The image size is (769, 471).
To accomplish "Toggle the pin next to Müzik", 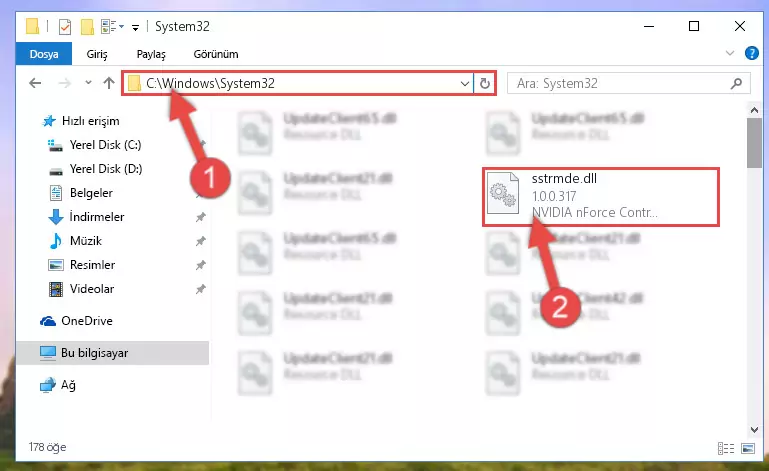I will 201,241.
